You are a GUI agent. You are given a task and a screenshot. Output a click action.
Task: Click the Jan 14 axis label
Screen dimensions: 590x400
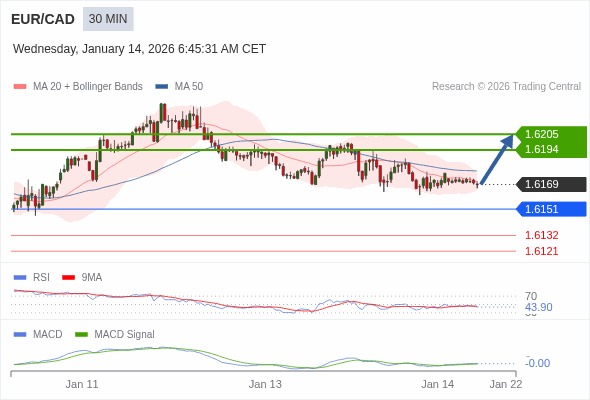(x=438, y=384)
